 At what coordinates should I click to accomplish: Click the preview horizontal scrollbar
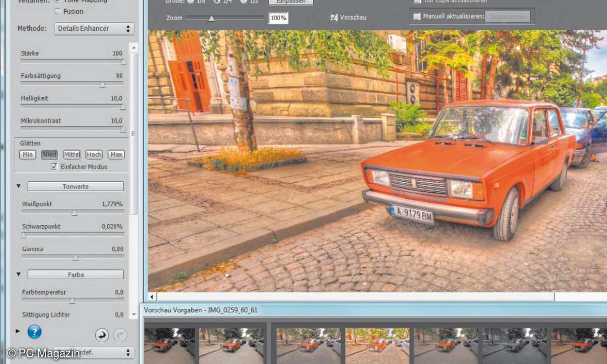click(356, 297)
